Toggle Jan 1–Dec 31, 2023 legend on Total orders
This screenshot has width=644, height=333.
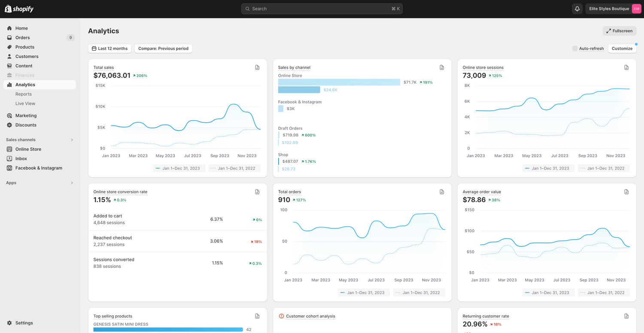pyautogui.click(x=363, y=293)
